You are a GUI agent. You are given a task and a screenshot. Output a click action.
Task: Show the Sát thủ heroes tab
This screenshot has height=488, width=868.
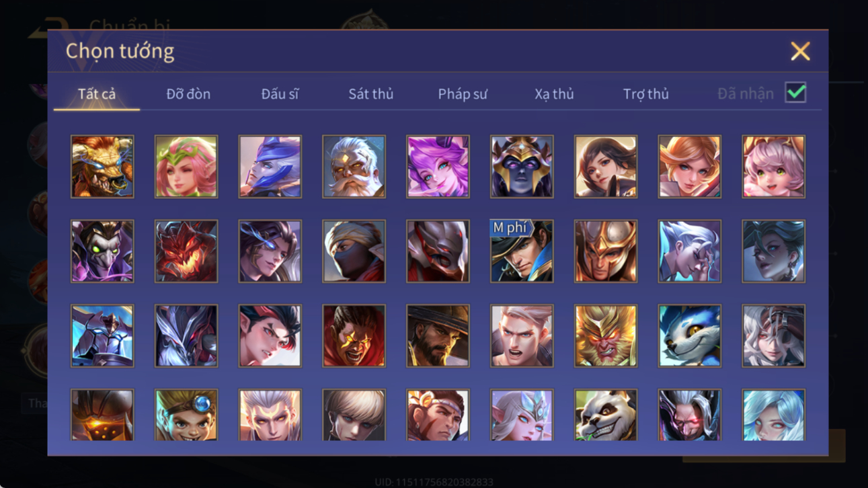(x=371, y=94)
